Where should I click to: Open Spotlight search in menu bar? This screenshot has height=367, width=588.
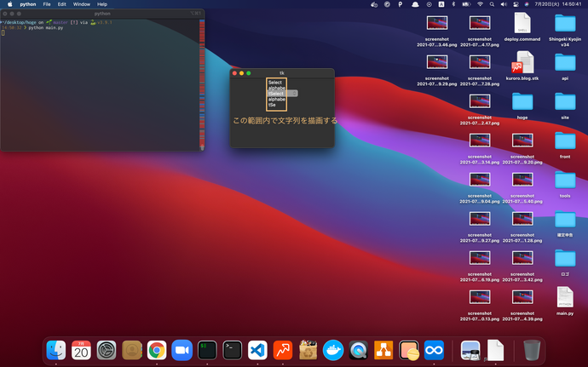tap(492, 4)
